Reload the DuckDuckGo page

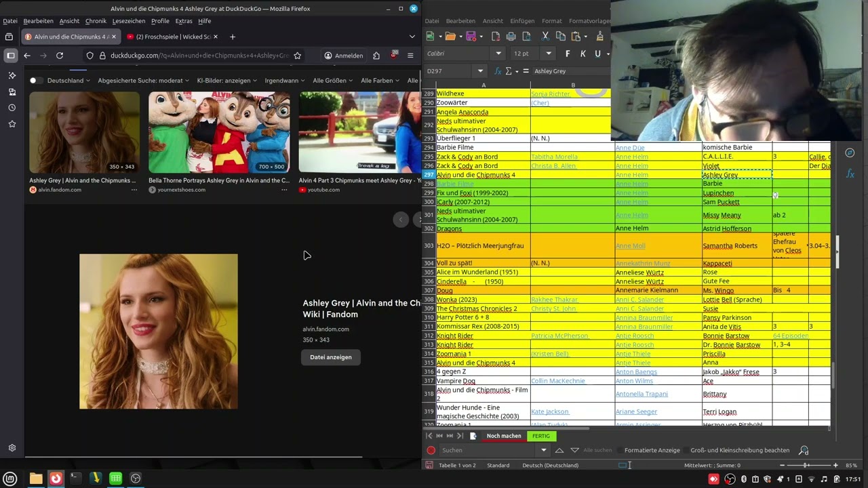60,56
